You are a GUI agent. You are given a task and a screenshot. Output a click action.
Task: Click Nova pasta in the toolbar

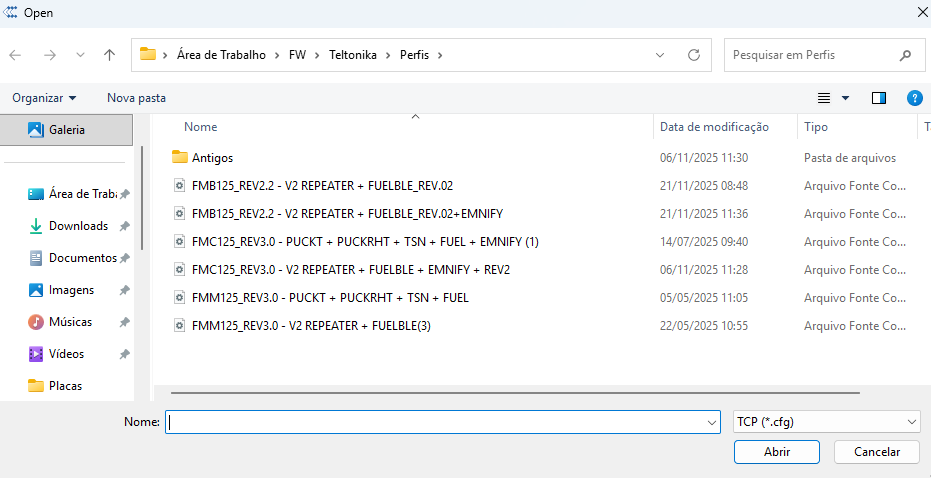click(x=137, y=98)
